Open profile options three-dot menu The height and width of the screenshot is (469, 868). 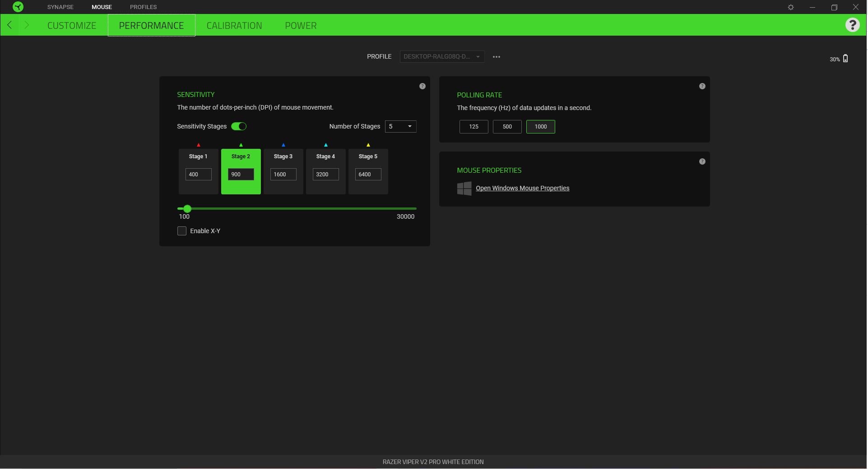coord(497,57)
